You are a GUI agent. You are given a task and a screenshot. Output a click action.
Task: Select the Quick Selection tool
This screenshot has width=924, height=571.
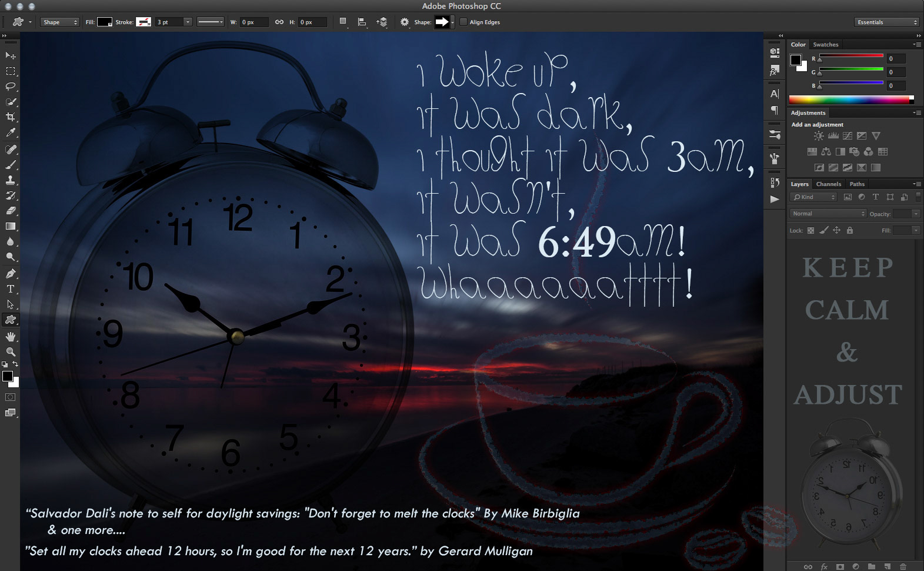11,102
